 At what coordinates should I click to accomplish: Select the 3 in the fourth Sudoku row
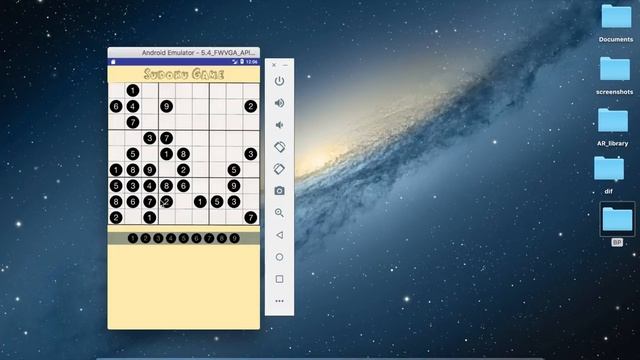click(149, 138)
